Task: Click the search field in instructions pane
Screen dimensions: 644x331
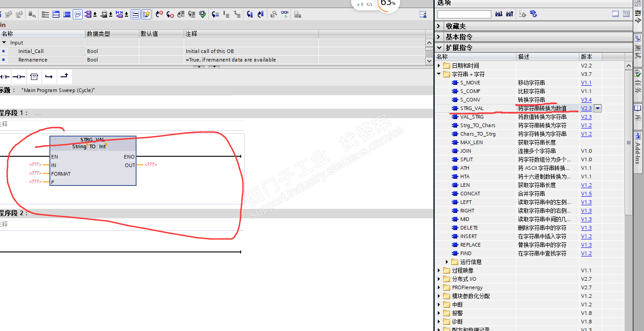Action: (464, 14)
